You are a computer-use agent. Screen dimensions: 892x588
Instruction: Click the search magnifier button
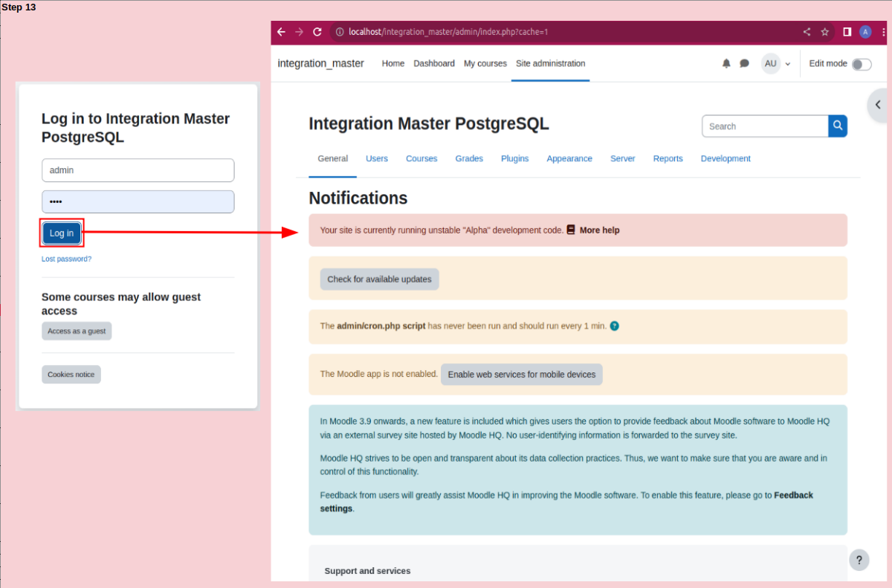(x=838, y=126)
